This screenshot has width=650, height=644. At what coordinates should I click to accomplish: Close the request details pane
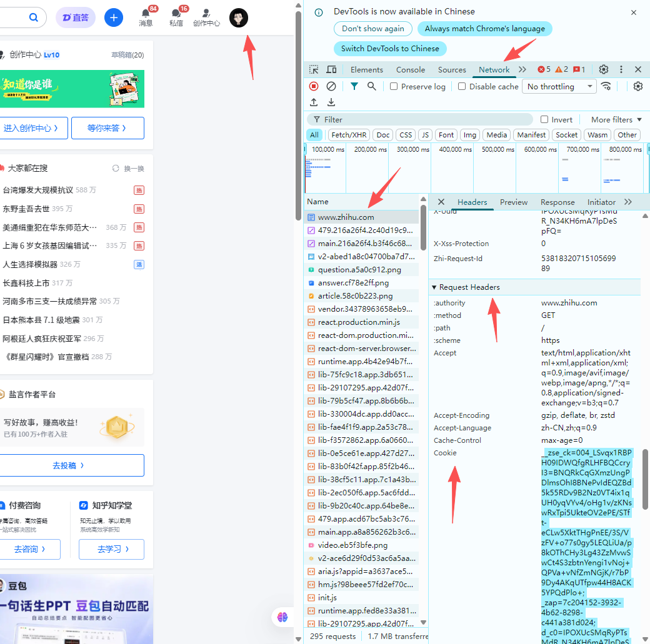pyautogui.click(x=441, y=202)
